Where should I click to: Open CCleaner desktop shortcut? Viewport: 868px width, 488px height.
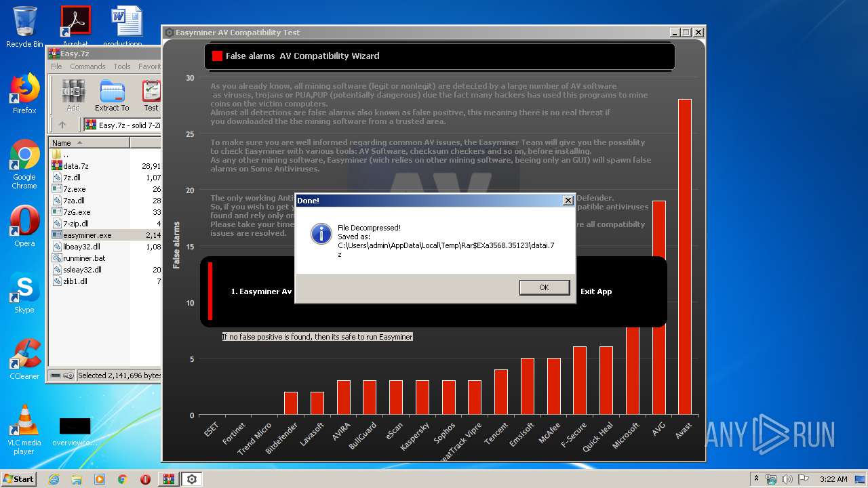(24, 359)
